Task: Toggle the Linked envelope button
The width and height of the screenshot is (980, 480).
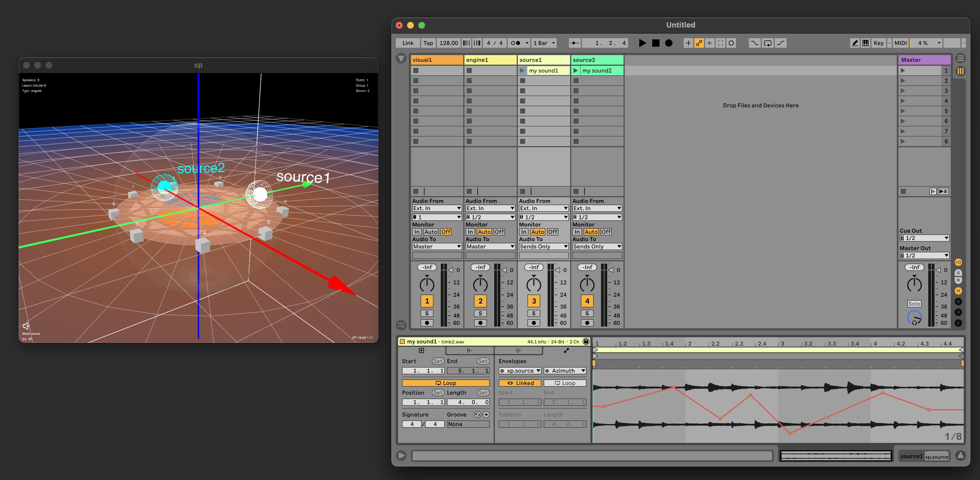Action: click(x=520, y=383)
